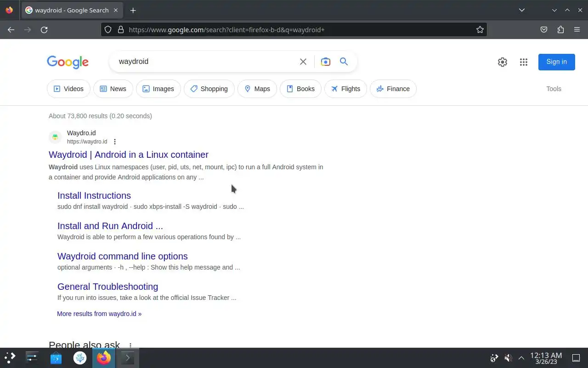Filter results by Videos
The image size is (588, 368).
click(x=68, y=89)
